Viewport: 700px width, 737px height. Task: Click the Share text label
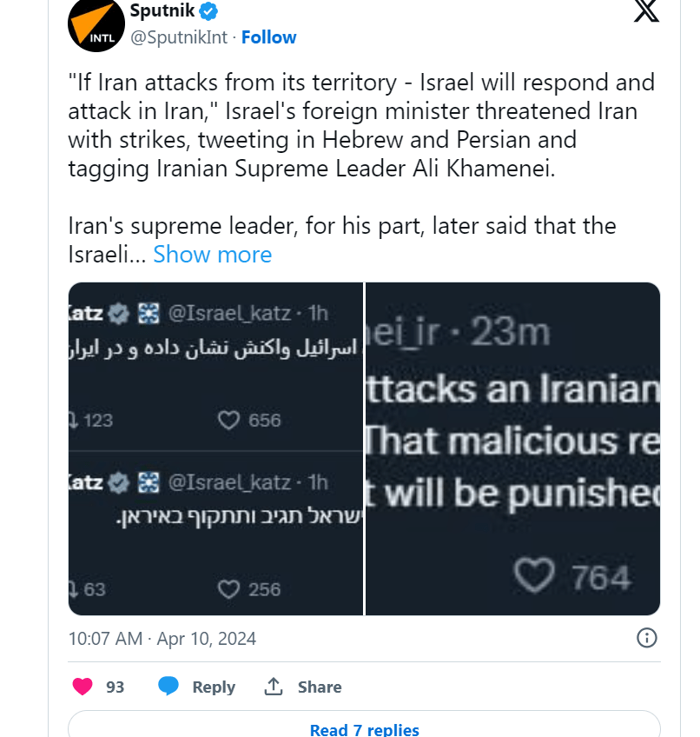click(x=320, y=687)
